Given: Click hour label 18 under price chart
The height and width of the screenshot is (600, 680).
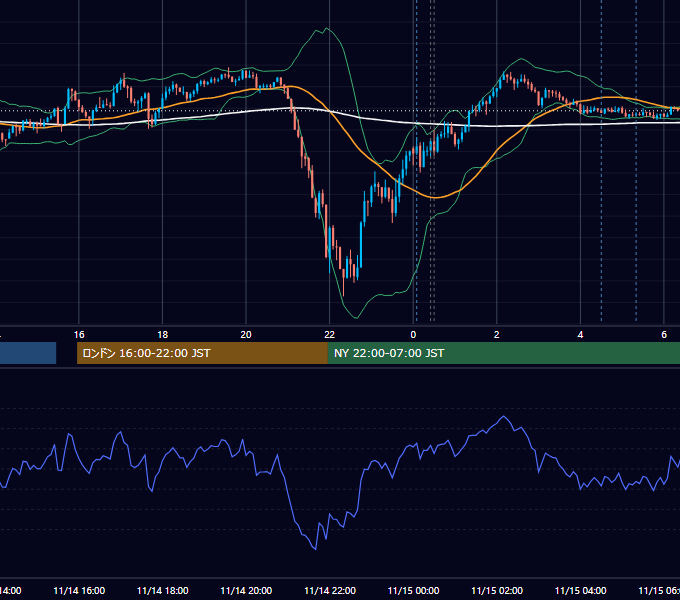Looking at the screenshot, I should coord(163,335).
